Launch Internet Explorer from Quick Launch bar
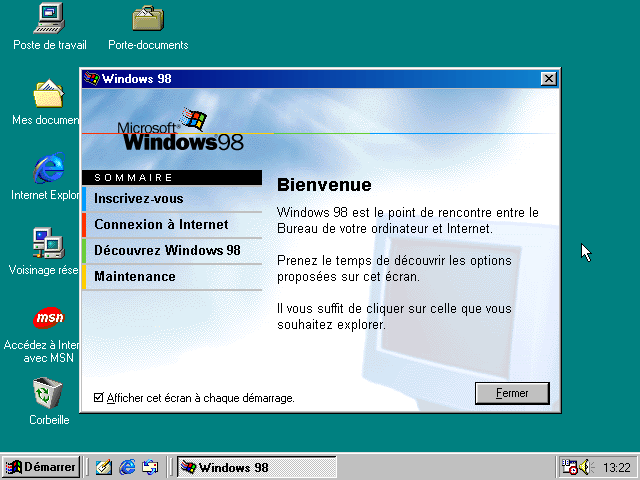 (127, 467)
